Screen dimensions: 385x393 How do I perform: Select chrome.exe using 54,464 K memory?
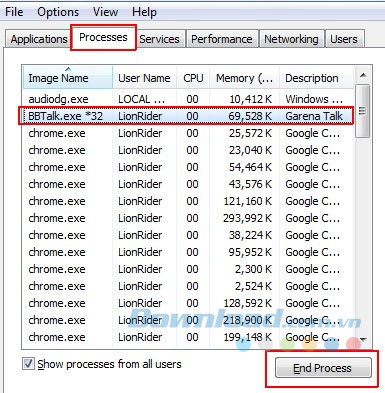click(x=188, y=167)
